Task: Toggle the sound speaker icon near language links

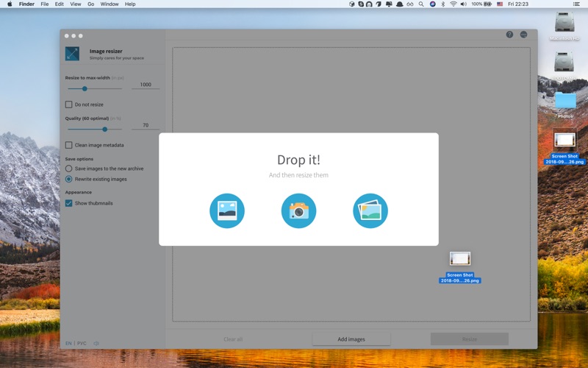Action: pyautogui.click(x=96, y=343)
